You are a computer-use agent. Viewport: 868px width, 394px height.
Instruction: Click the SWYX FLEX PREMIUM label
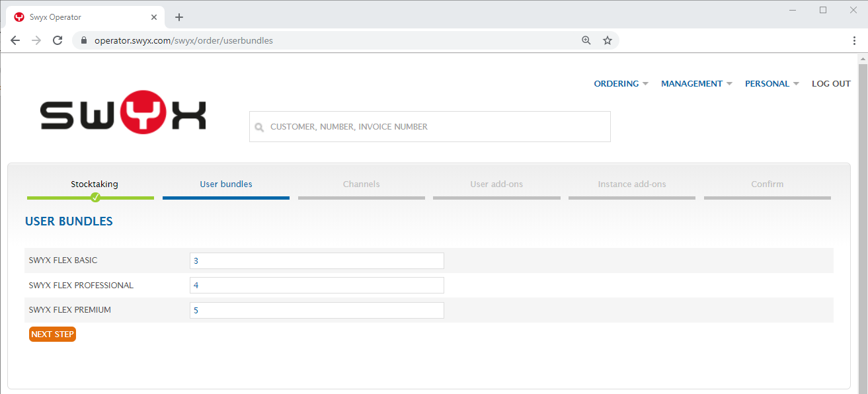click(x=70, y=310)
